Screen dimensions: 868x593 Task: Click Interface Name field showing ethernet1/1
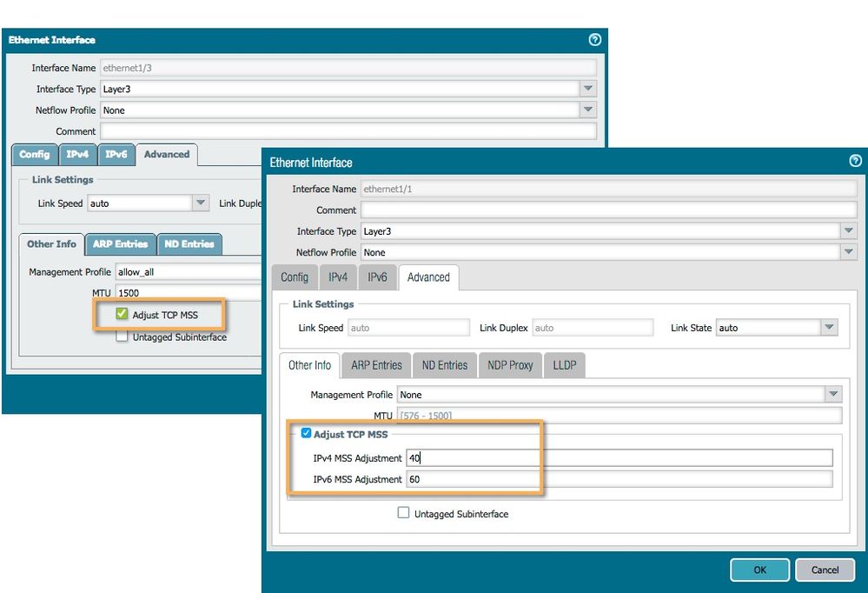pyautogui.click(x=608, y=189)
